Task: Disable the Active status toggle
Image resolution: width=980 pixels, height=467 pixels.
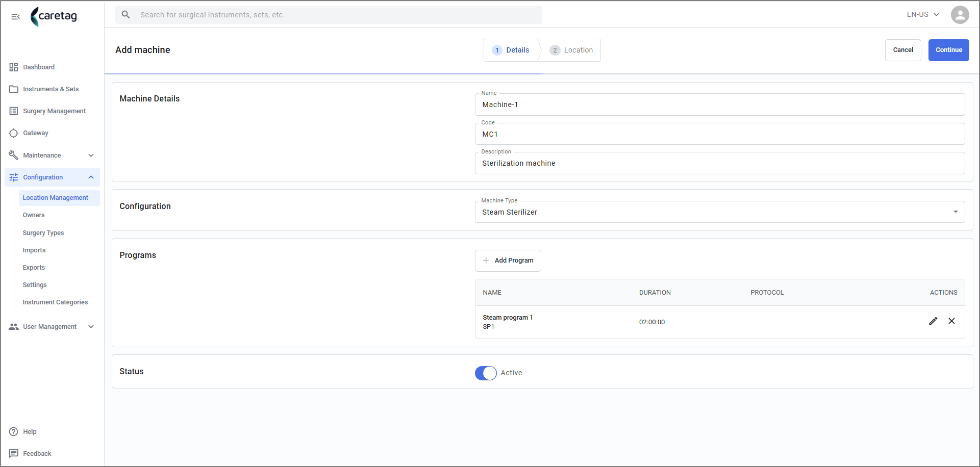Action: [x=486, y=373]
